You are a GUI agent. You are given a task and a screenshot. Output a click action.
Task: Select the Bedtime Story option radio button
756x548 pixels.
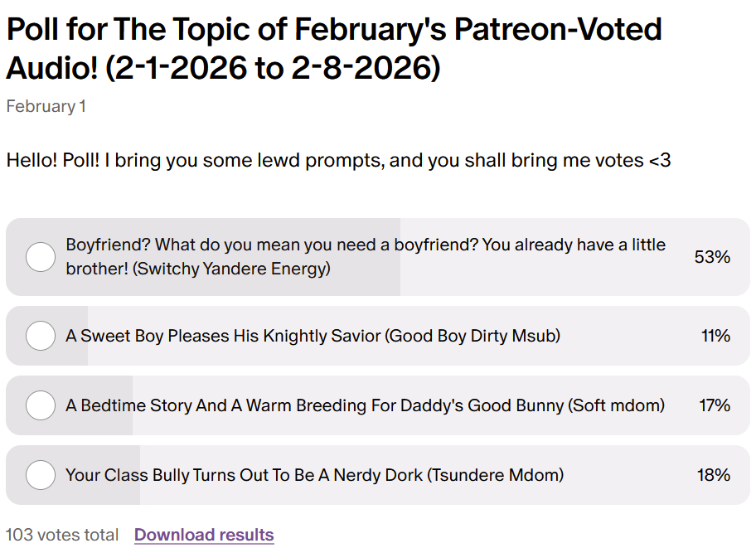tap(41, 405)
